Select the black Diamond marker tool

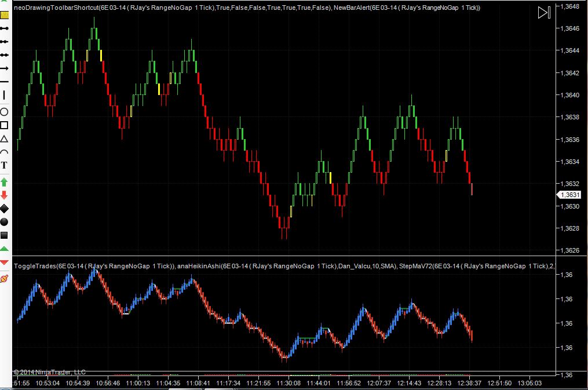(x=4, y=209)
